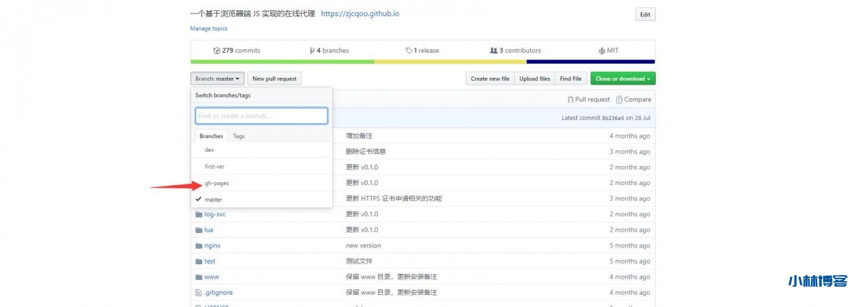The image size is (868, 307).
Task: Open commit message 测试文件
Action: (359, 261)
